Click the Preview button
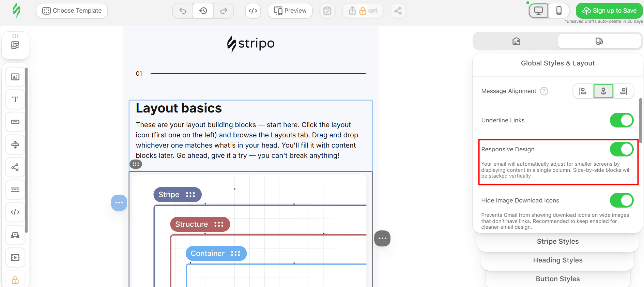Screen dimensions: 644x287 (290, 11)
